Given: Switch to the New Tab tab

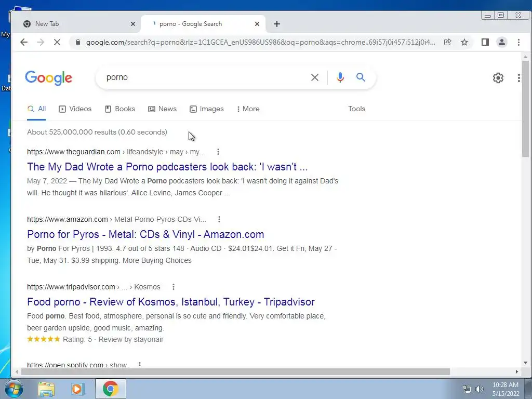Looking at the screenshot, I should pos(79,24).
